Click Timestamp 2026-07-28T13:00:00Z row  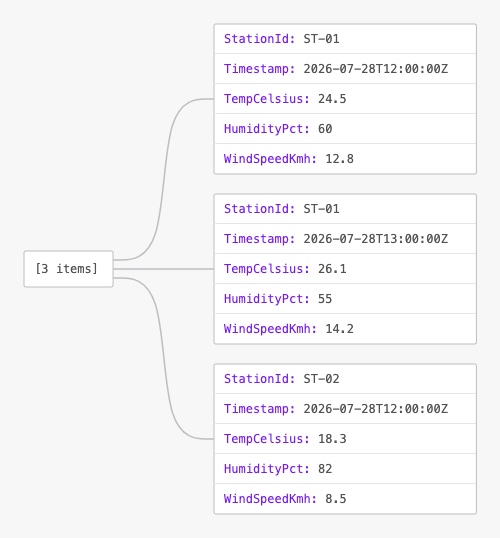click(x=345, y=239)
